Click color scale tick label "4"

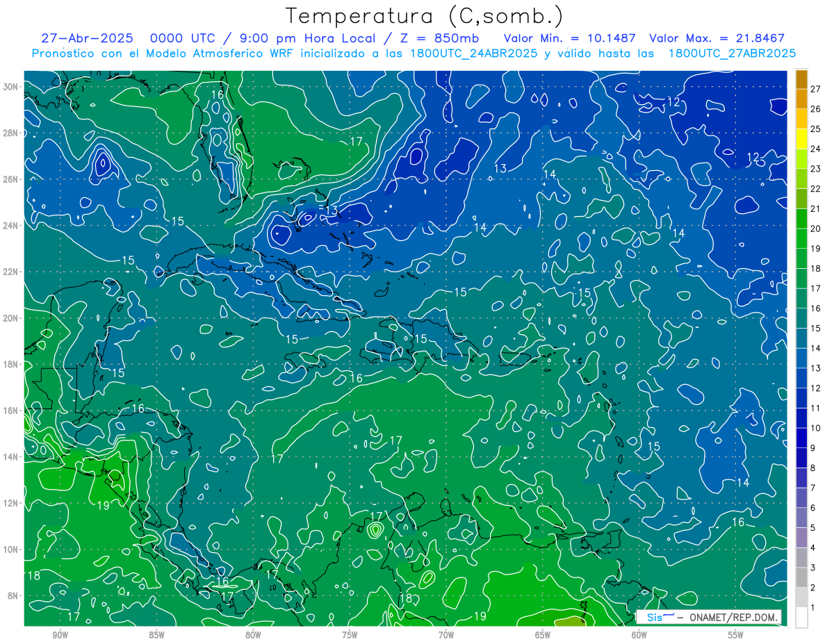pos(813,548)
